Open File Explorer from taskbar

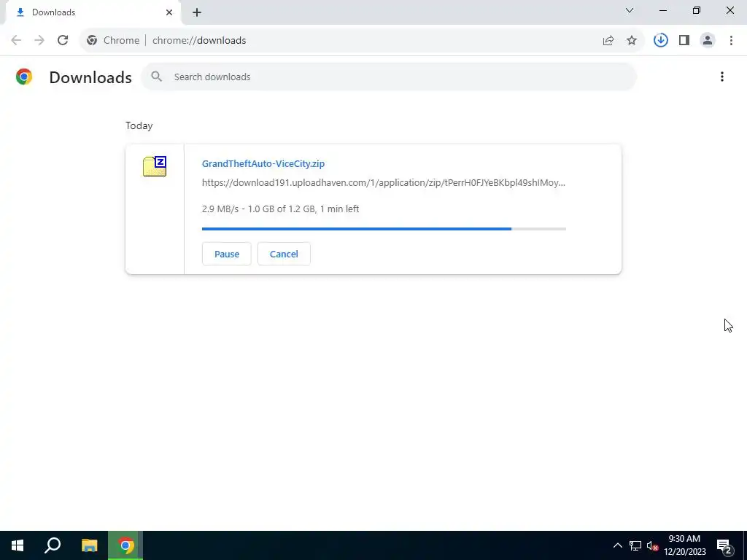coord(89,545)
